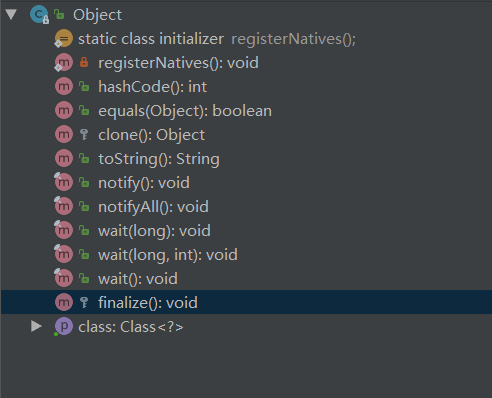Click the final method icon for notify()

tap(63, 182)
